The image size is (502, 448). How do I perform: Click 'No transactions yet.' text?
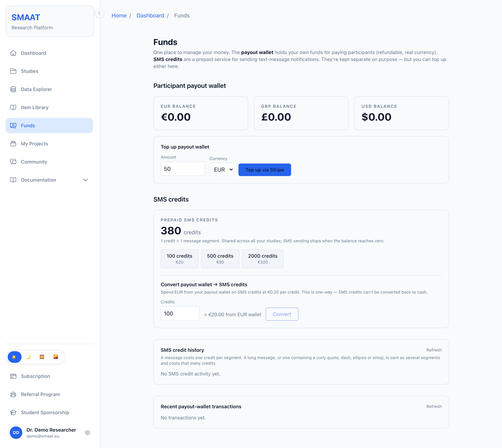pyautogui.click(x=183, y=418)
